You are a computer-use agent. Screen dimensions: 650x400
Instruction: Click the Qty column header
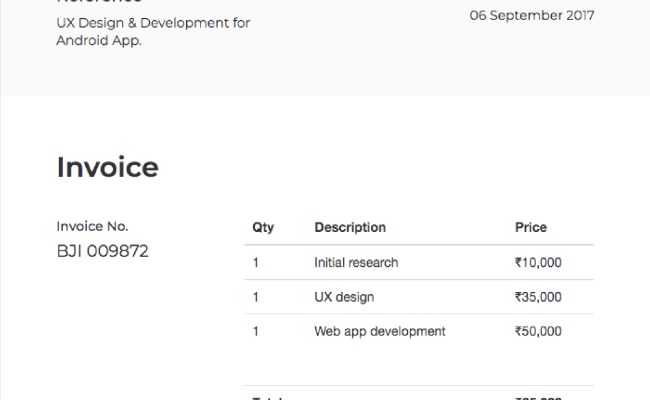tap(263, 228)
